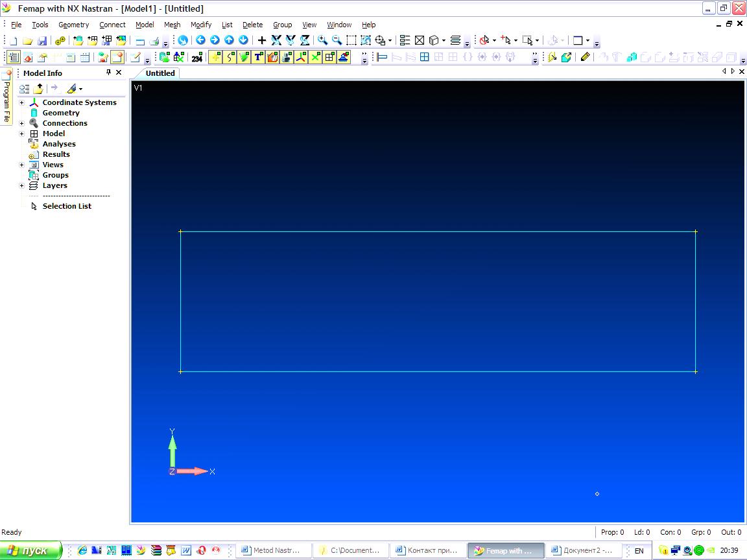Click the dashed box zoom window icon
The image size is (747, 560).
click(x=351, y=40)
